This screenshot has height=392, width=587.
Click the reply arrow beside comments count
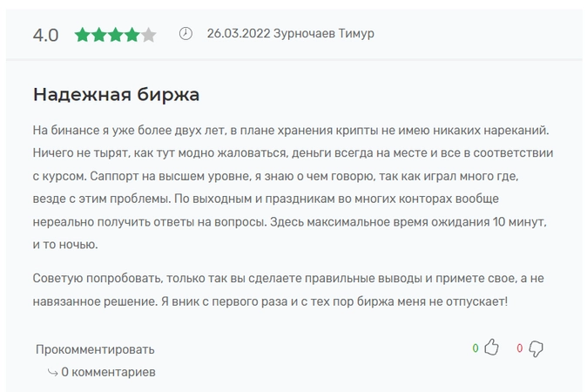(x=53, y=372)
